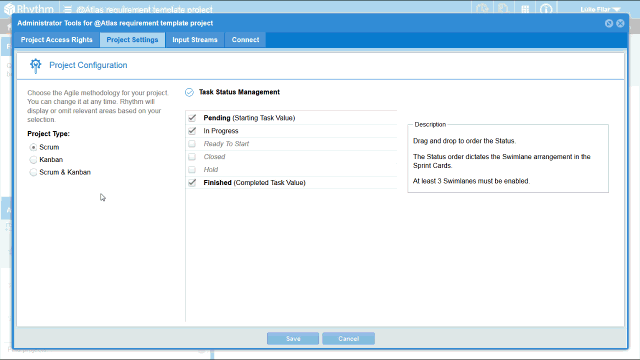Open the info icon in top bar
Image resolution: width=640 pixels, height=360 pixels.
[546, 9]
